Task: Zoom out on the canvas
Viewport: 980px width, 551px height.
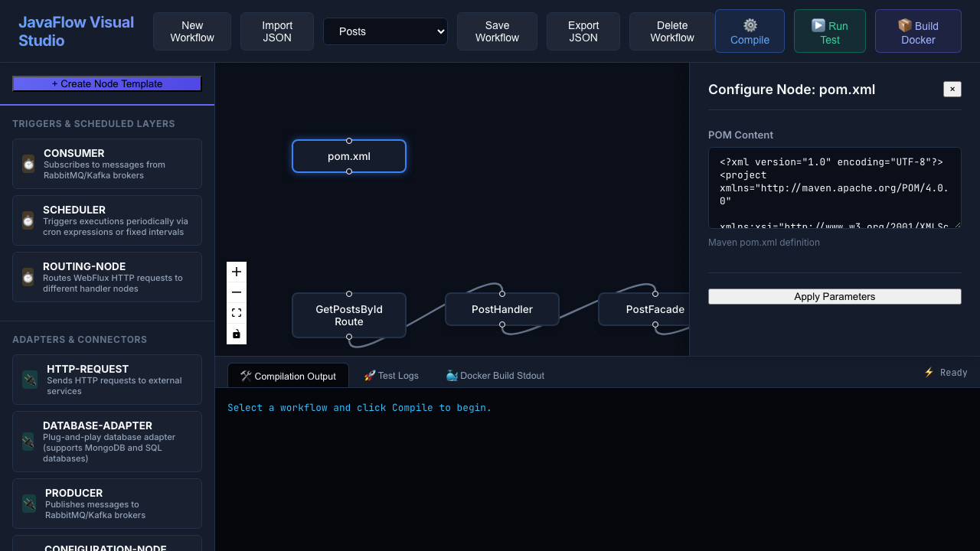Action: tap(237, 292)
